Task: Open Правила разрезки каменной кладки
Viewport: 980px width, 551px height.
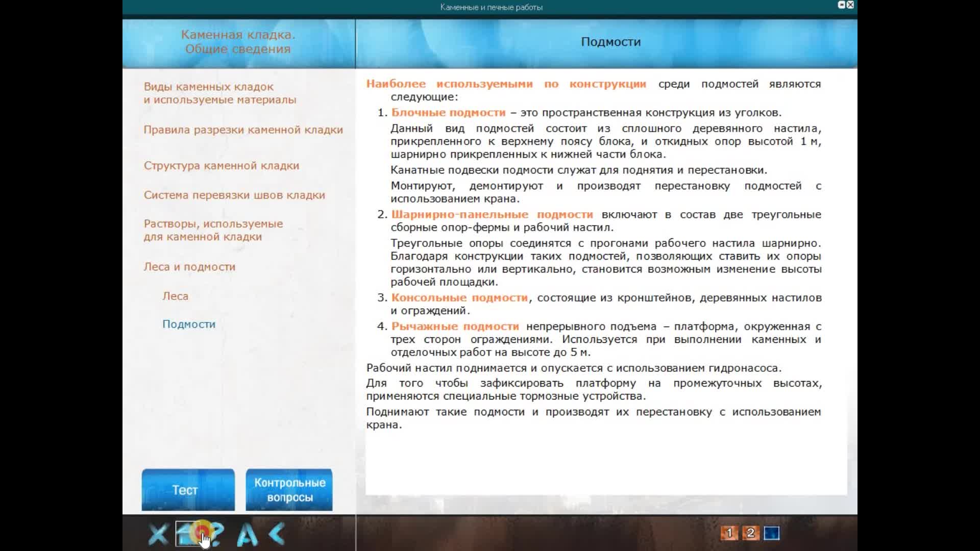Action: 243,130
